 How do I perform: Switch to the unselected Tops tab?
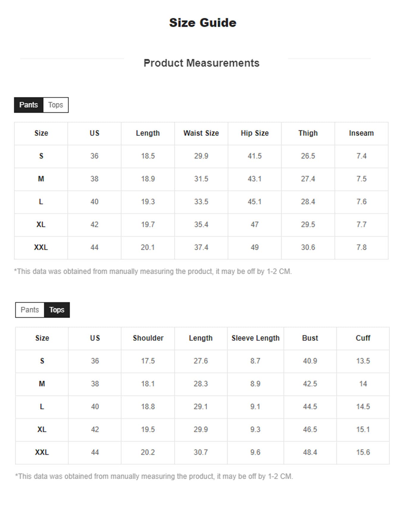(x=56, y=105)
